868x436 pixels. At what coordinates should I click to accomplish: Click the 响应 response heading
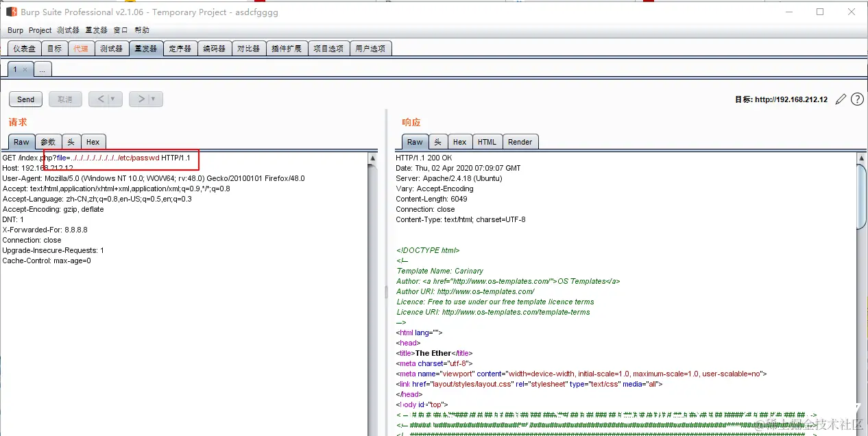411,122
